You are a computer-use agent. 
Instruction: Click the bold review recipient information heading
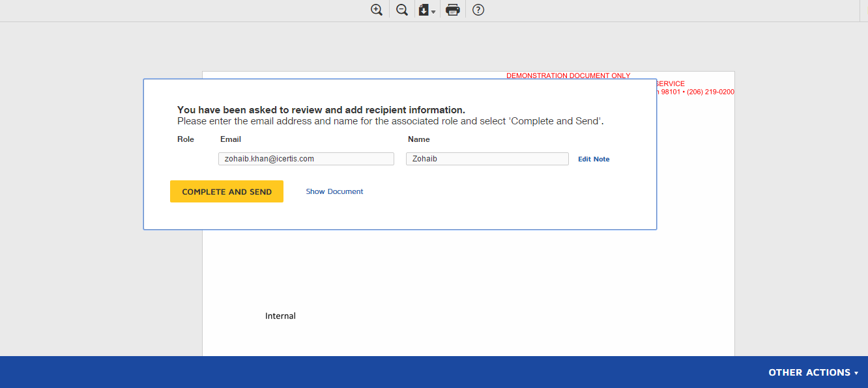[x=321, y=110]
